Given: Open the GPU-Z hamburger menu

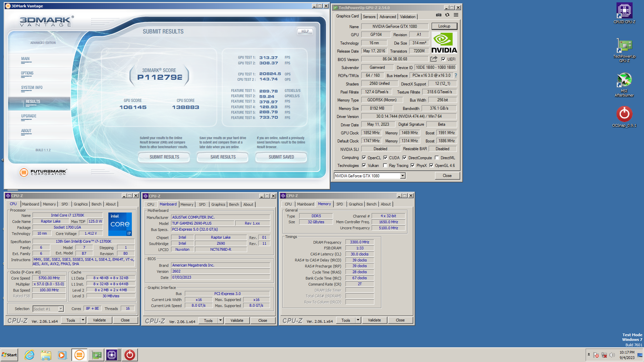Looking at the screenshot, I should click(456, 15).
